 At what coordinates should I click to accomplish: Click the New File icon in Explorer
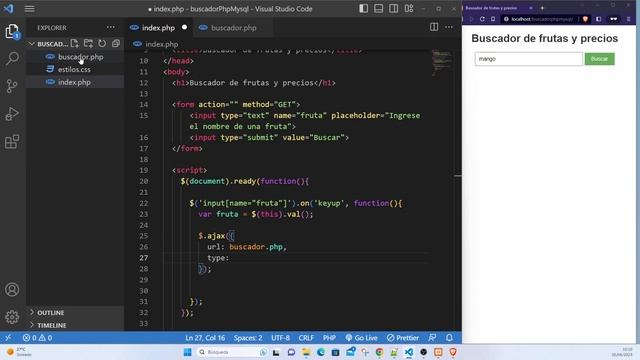tap(74, 43)
